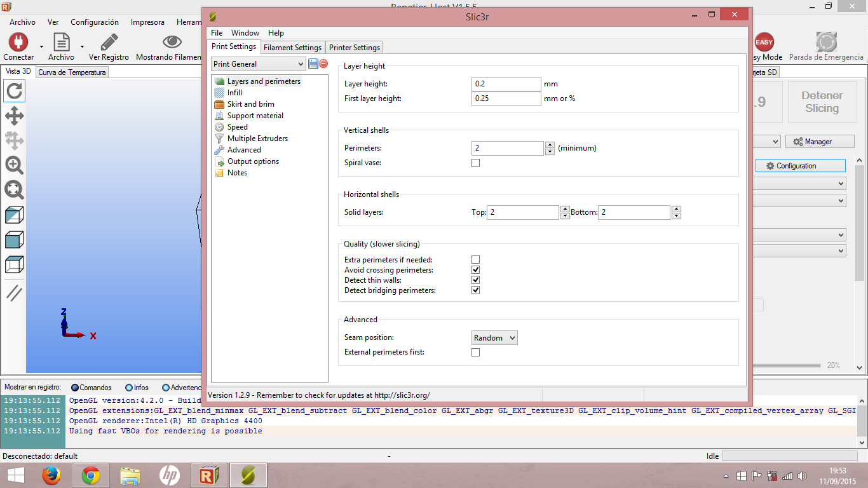Select the move object tool
Screen dimensions: 868x488
click(x=14, y=140)
